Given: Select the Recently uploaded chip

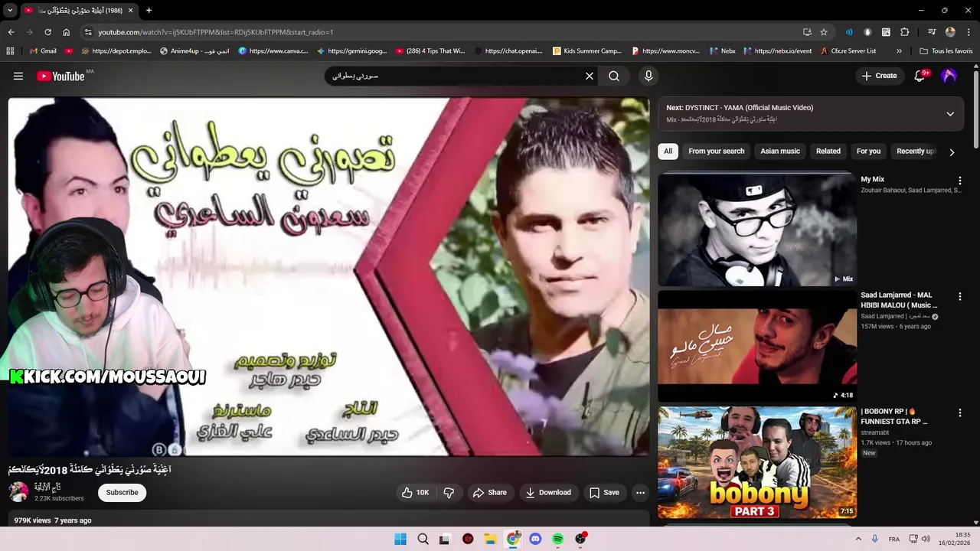Looking at the screenshot, I should 916,152.
